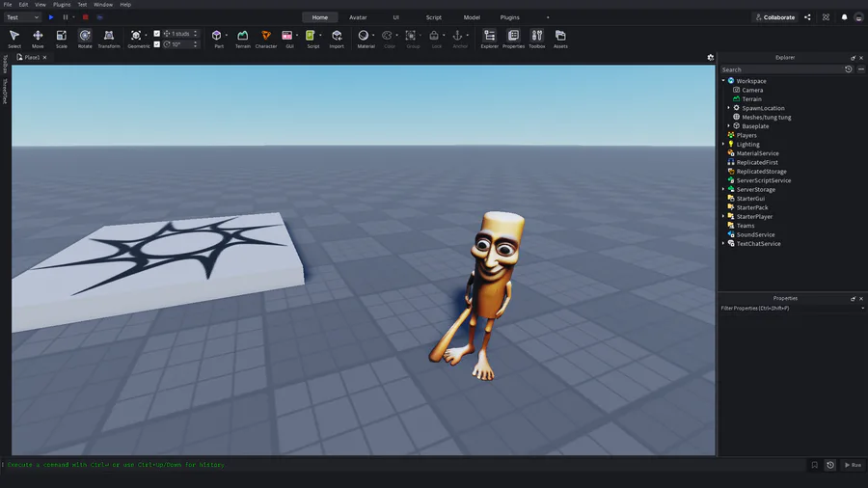
Task: Open the Toolbox icon
Action: pos(537,36)
